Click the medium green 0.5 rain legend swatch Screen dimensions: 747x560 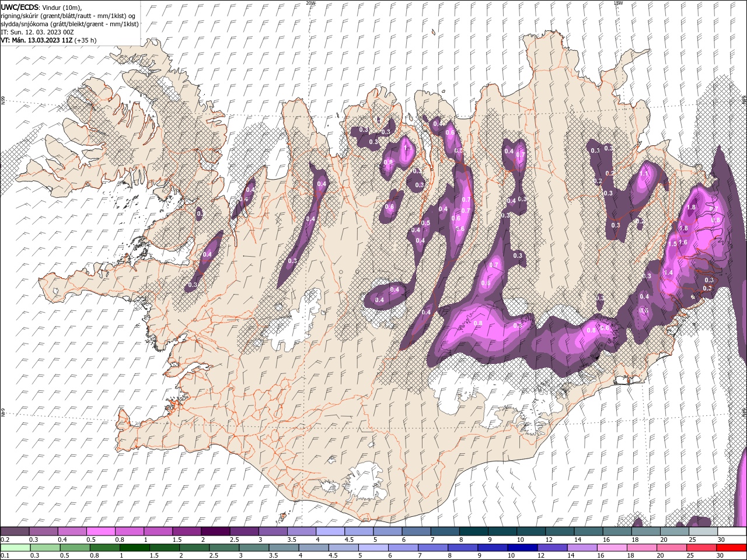[x=75, y=548]
